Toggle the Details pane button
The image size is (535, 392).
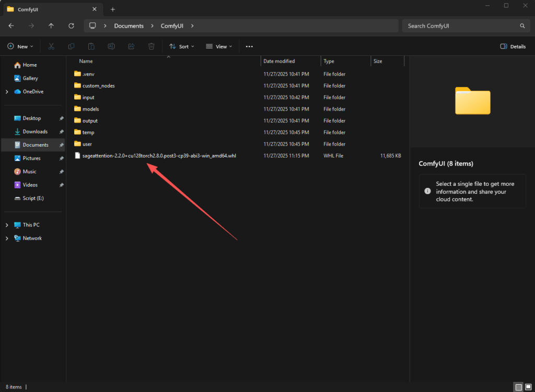click(513, 46)
